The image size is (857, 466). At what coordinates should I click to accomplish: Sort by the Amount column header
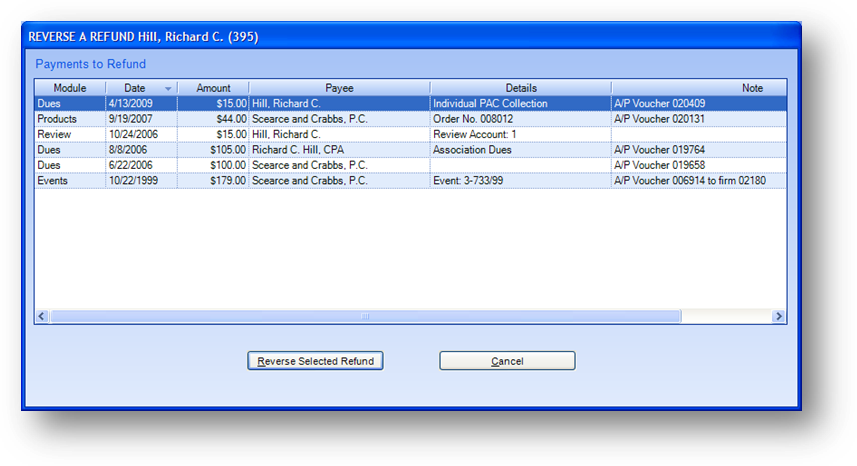(213, 88)
